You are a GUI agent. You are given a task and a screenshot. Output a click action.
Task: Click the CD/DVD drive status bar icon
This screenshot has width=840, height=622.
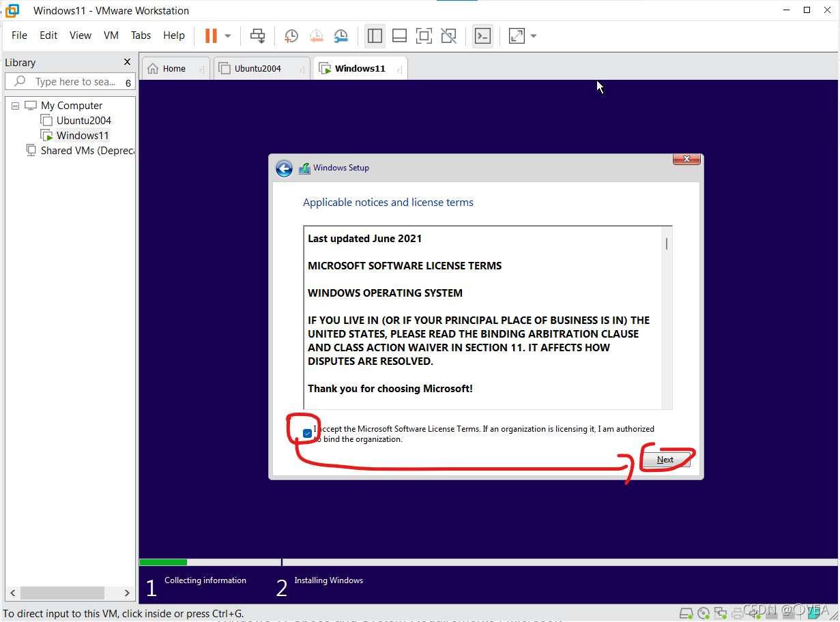pos(704,612)
